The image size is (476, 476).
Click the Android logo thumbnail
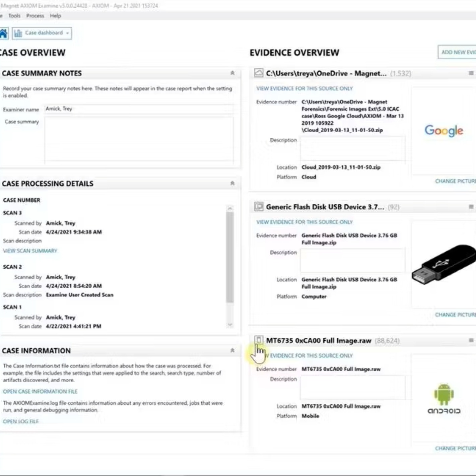(444, 399)
